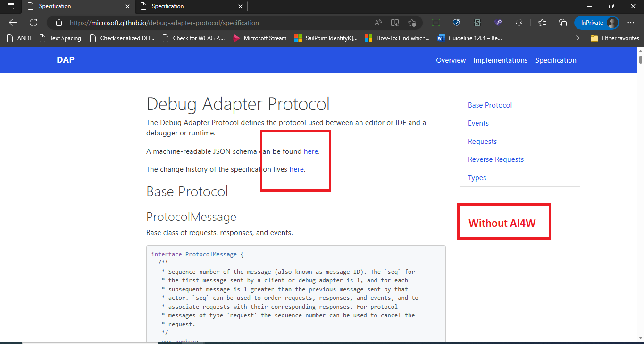The image size is (644, 344).
Task: Open the Web capture tool
Action: (435, 23)
